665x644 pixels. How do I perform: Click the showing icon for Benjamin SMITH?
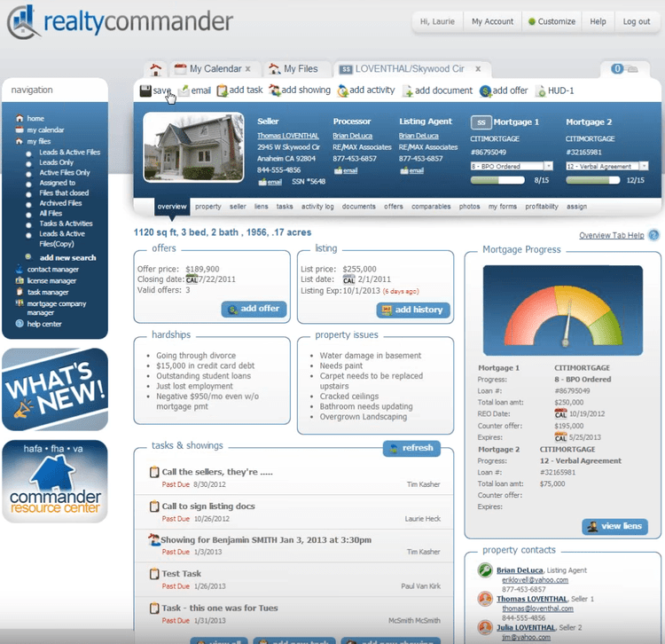pos(154,539)
